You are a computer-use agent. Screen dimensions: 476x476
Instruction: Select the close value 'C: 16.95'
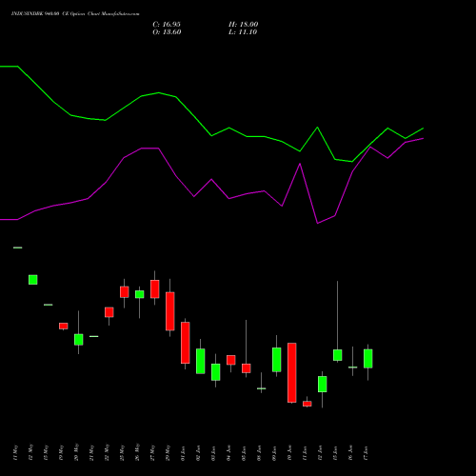tap(167, 25)
